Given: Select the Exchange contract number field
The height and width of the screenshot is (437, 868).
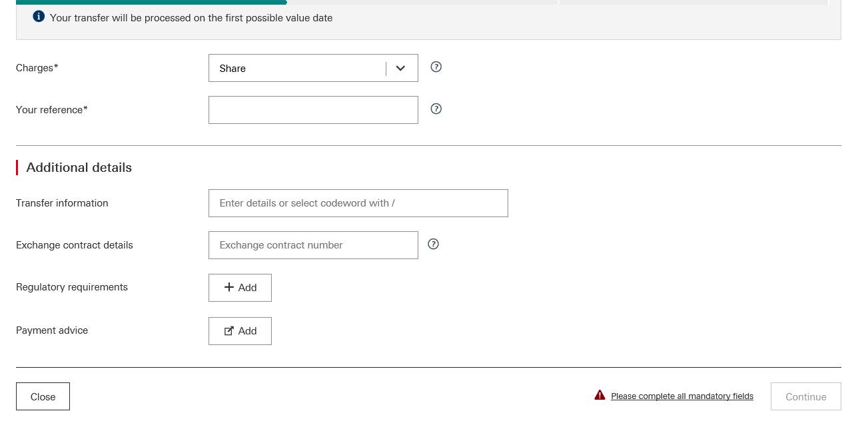Looking at the screenshot, I should (x=313, y=245).
